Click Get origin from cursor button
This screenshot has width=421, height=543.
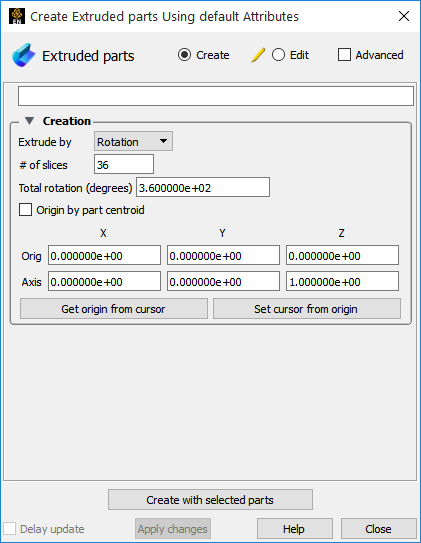114,309
